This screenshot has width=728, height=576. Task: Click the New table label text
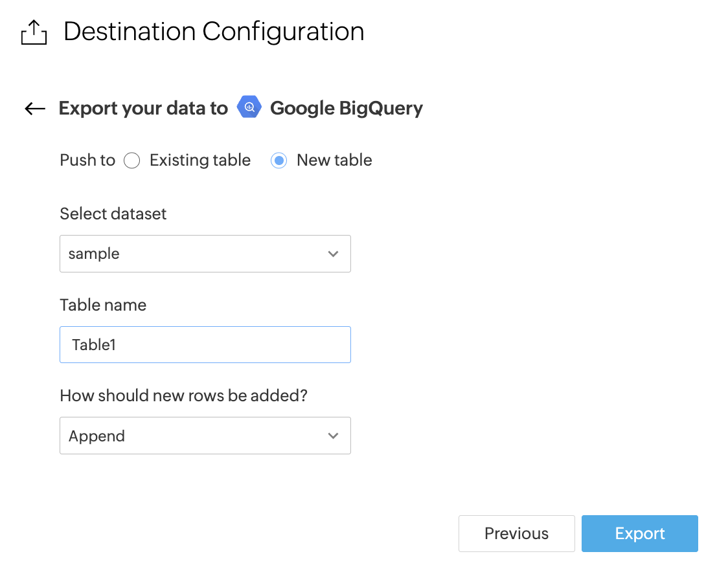(x=334, y=161)
